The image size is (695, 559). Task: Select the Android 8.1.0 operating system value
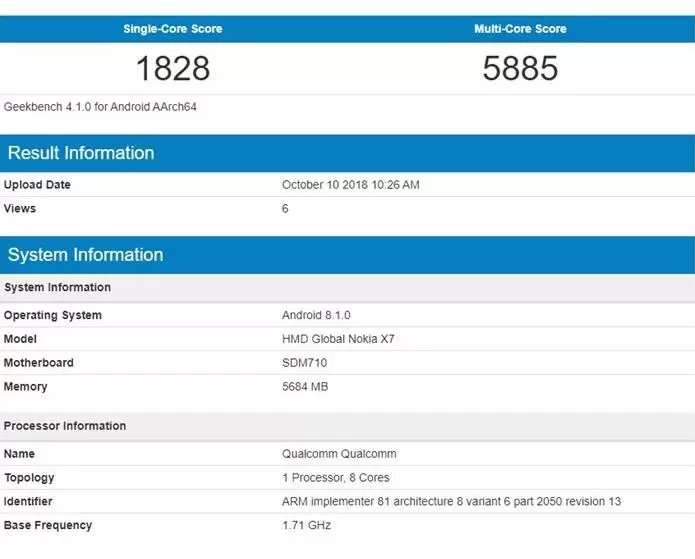tap(317, 316)
